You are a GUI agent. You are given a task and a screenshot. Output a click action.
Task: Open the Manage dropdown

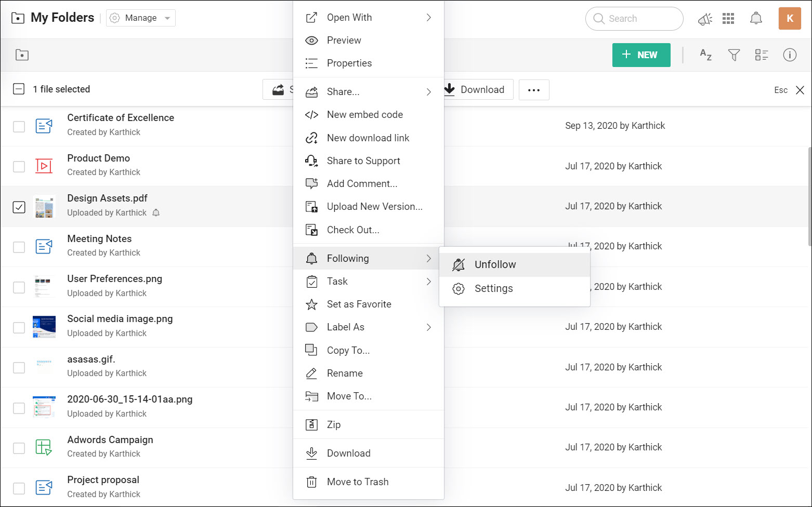pyautogui.click(x=141, y=18)
